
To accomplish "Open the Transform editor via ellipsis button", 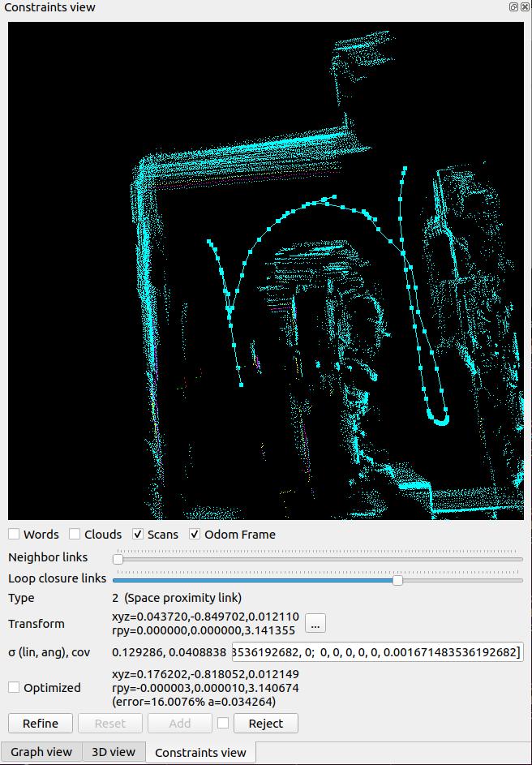I will [x=315, y=623].
